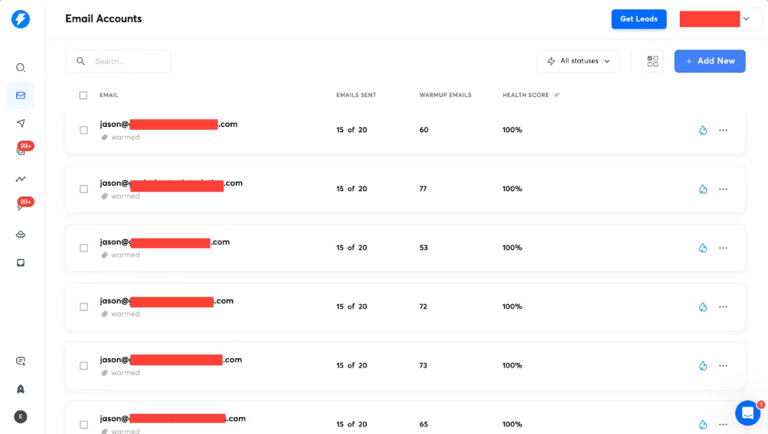
Task: Click the Email Accounts page title
Action: (103, 19)
